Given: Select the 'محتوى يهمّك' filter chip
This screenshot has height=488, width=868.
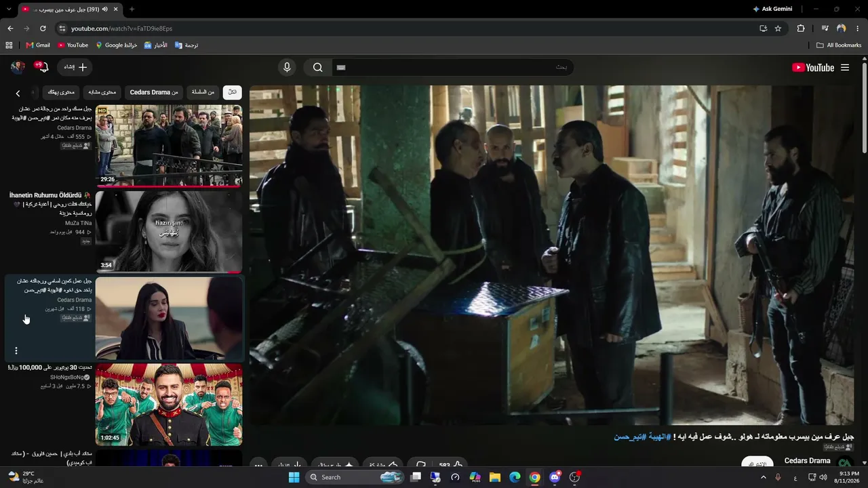Looking at the screenshot, I should [x=61, y=92].
